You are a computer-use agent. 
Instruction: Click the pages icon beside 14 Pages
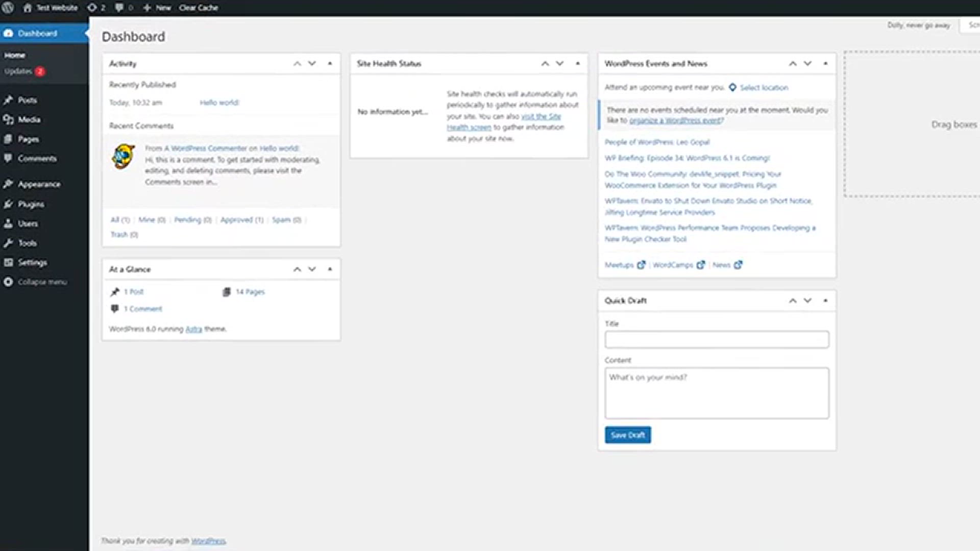(227, 292)
